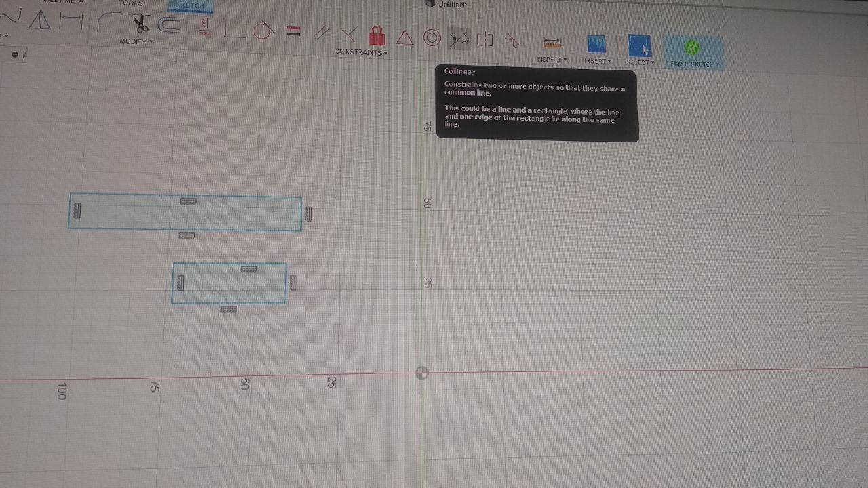Image resolution: width=868 pixels, height=488 pixels.
Task: Click the sketch origin point
Action: pyautogui.click(x=422, y=373)
